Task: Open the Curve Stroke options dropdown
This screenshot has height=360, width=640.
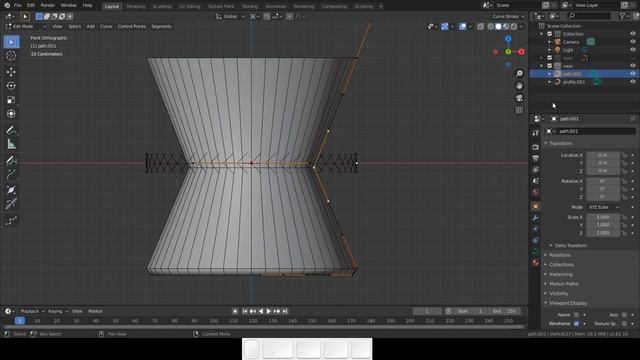Action: click(508, 17)
